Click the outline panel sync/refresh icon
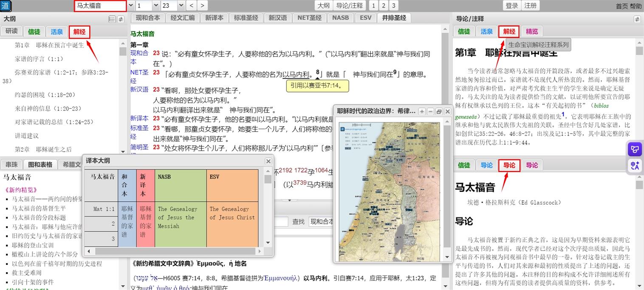644x290 pixels. [x=121, y=19]
